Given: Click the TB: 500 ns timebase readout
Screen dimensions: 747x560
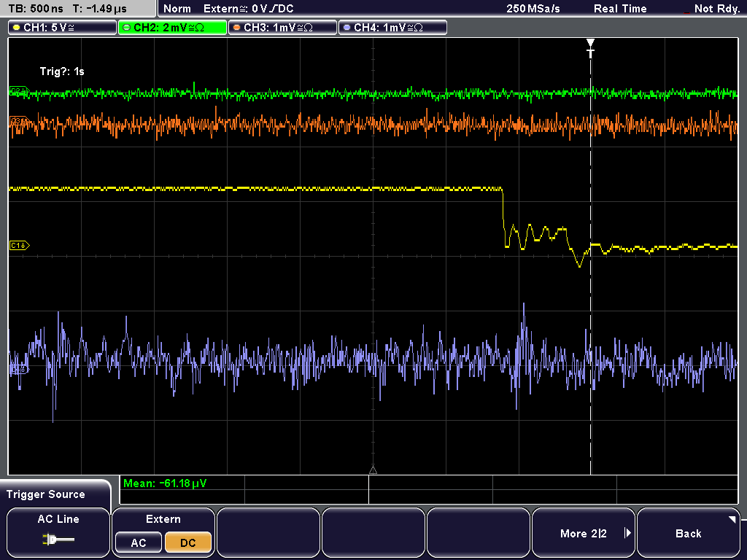Looking at the screenshot, I should tap(36, 9).
